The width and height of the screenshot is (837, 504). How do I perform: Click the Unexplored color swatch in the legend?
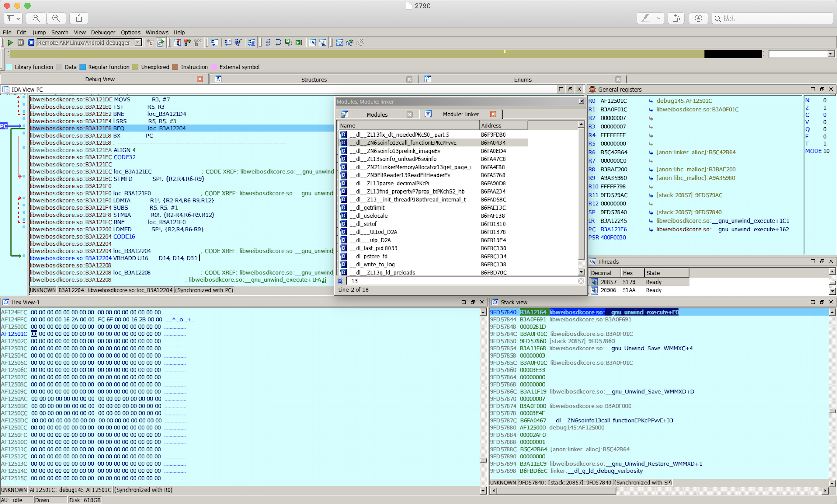click(135, 67)
